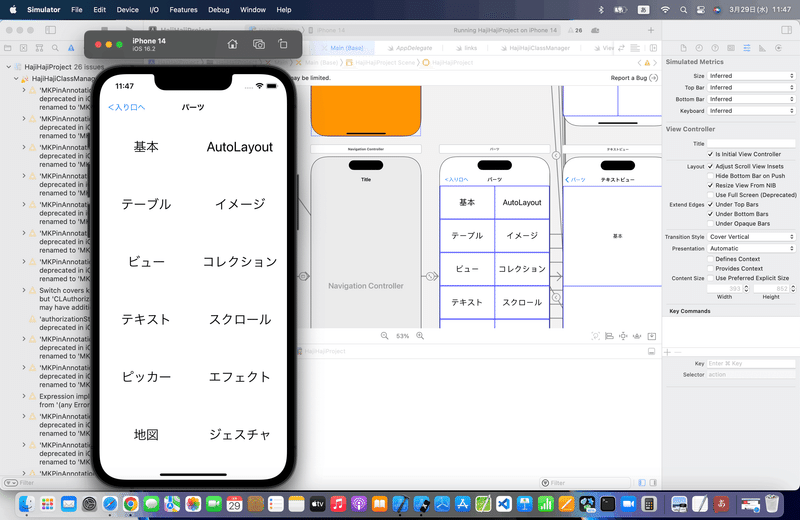Tap the コレクション cell in the Simulator
Image resolution: width=800 pixels, height=520 pixels.
pyautogui.click(x=240, y=262)
